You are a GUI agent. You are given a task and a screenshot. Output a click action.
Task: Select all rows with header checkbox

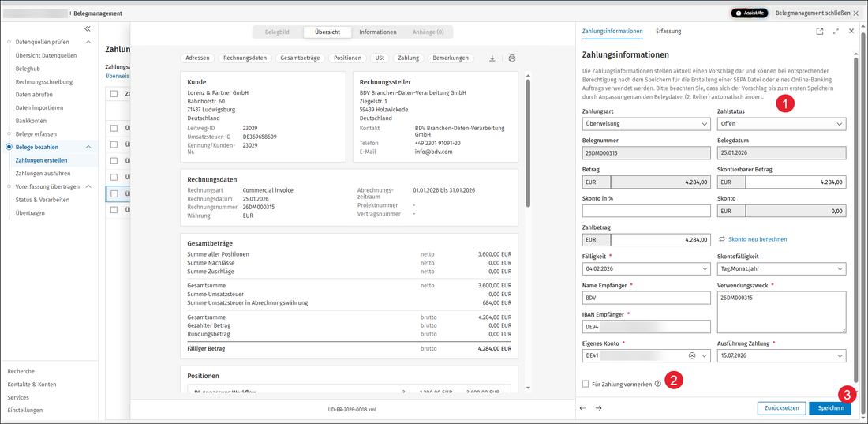coord(114,94)
